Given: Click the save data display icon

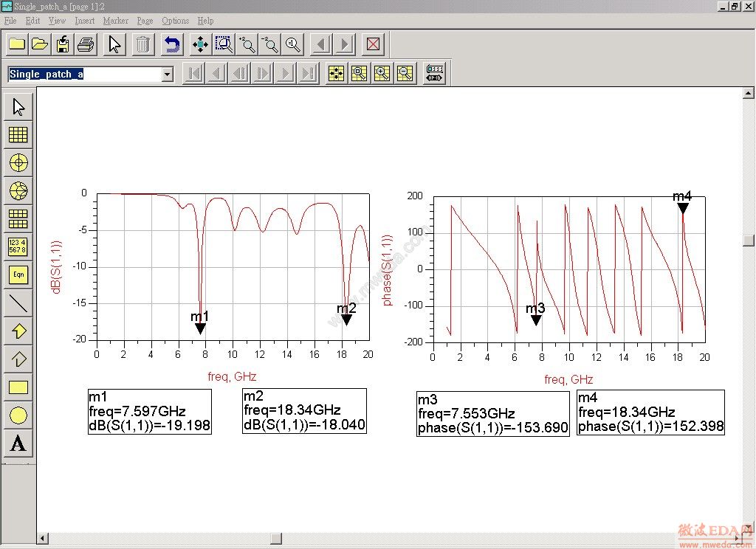Looking at the screenshot, I should 63,44.
